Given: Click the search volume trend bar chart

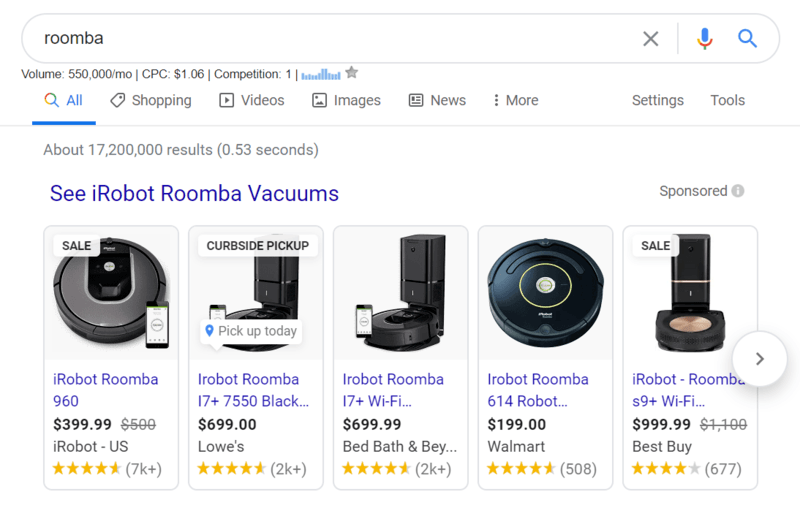Looking at the screenshot, I should coord(321,74).
